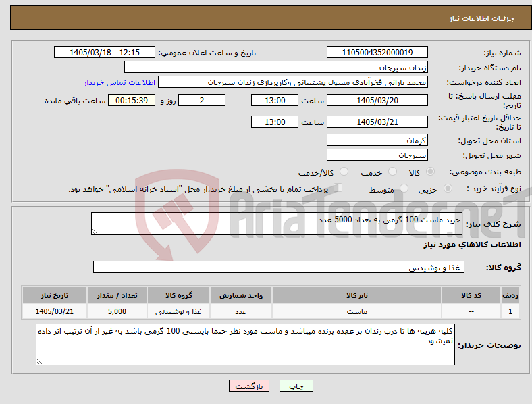Toggle the Islamic treasury payment checkbox
Screen dimensions: 532x404
(x=338, y=188)
